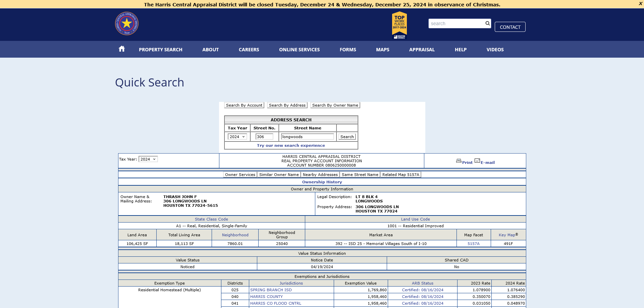Click the E-mail envelope link
Image resolution: width=644 pixels, height=308 pixels.
[485, 162]
